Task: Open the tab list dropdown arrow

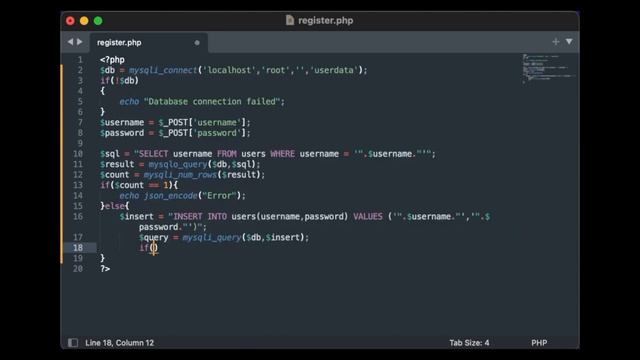Action: pos(569,42)
